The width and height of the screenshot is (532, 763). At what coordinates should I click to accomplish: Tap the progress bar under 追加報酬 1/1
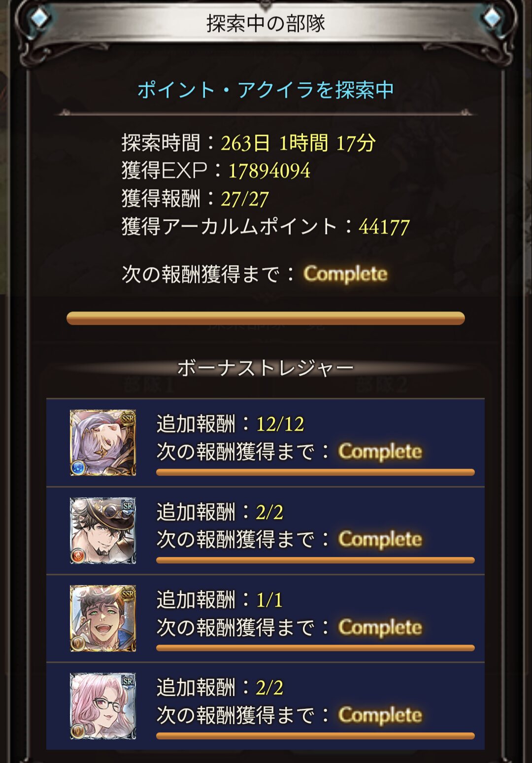315,648
